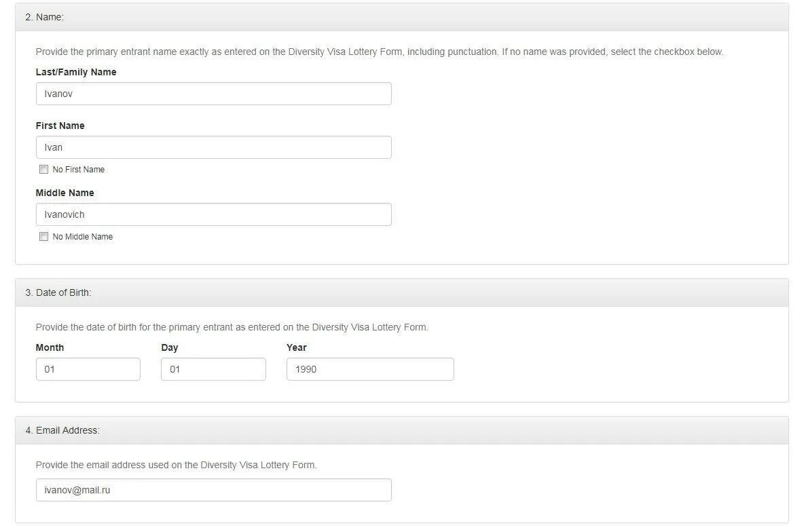Click the '2. Name:' section header
This screenshot has width=808, height=532.
402,17
